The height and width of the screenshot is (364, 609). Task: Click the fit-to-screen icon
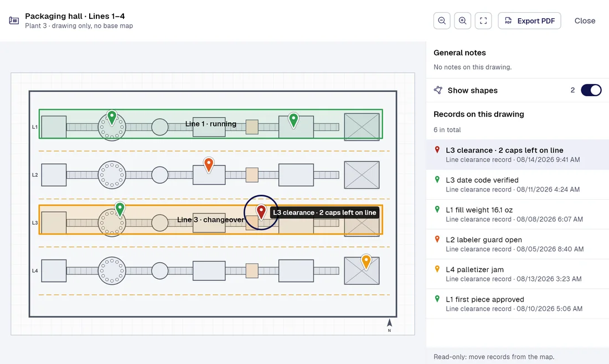[483, 21]
